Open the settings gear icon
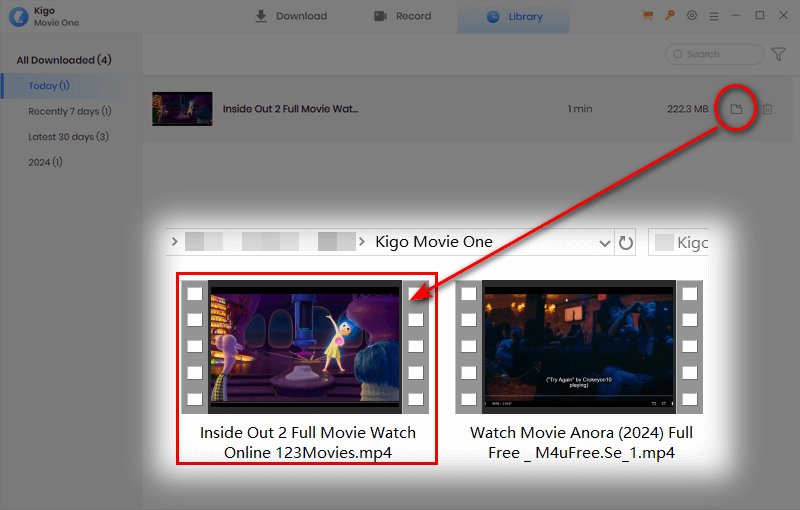 point(692,16)
